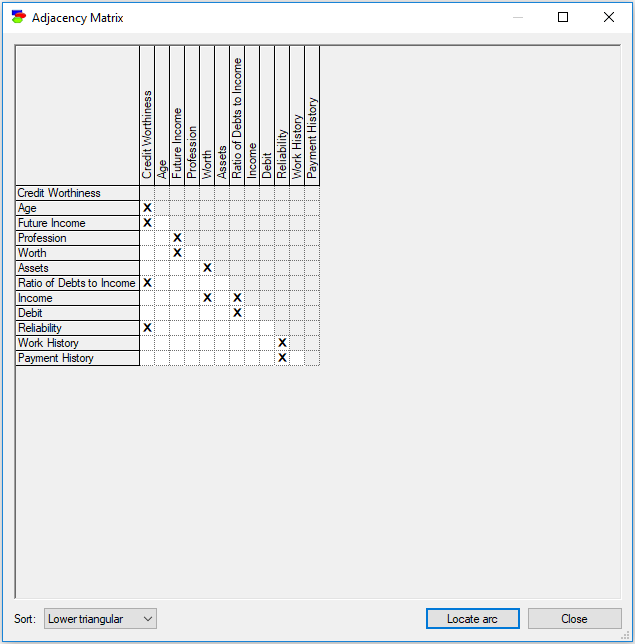Select the X arc from Future Income to Credit Worthiness
The image size is (635, 644).
point(147,223)
